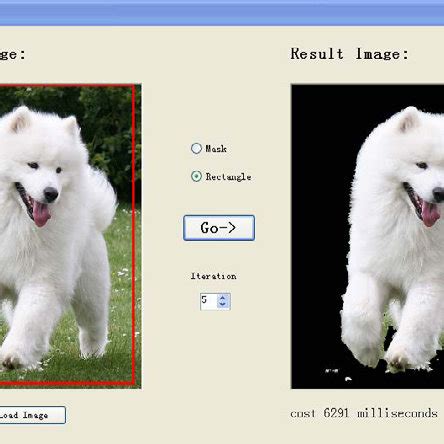Click the source dog image with red rectangle

click(x=70, y=236)
